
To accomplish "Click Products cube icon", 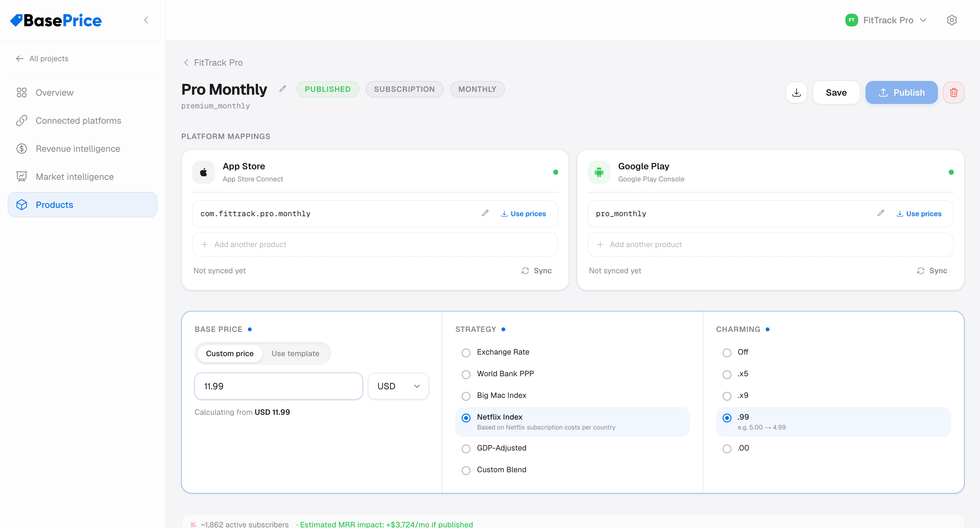I will 22,204.
